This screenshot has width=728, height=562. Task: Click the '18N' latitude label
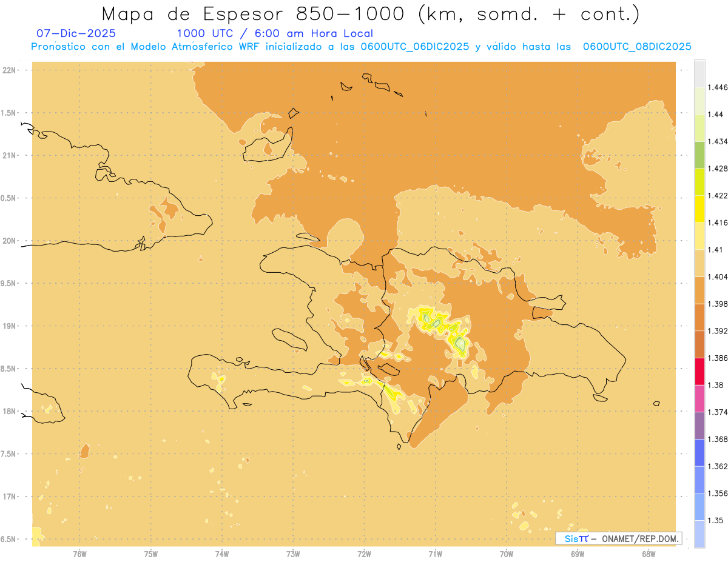tap(10, 411)
